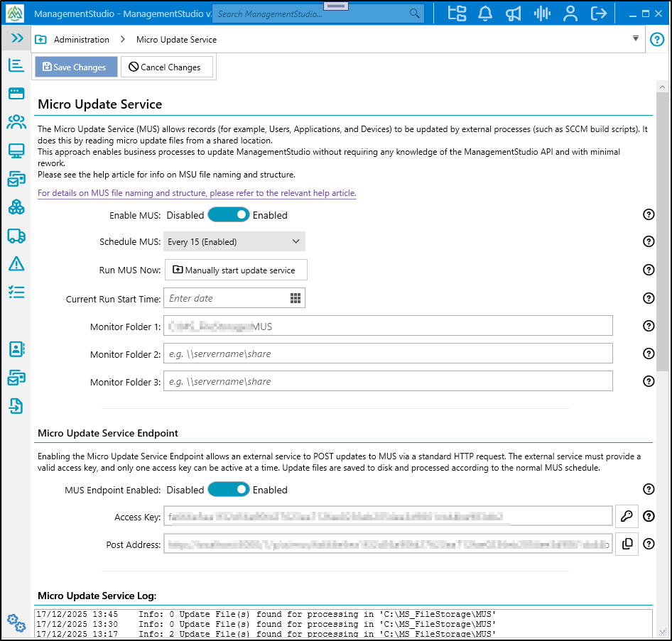672x641 pixels.
Task: Click the 17/12/2025 13:17 log entry
Action: click(x=266, y=633)
